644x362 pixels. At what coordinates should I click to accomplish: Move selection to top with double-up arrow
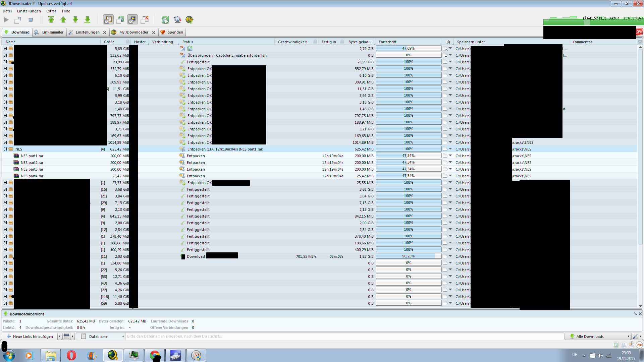click(x=51, y=20)
